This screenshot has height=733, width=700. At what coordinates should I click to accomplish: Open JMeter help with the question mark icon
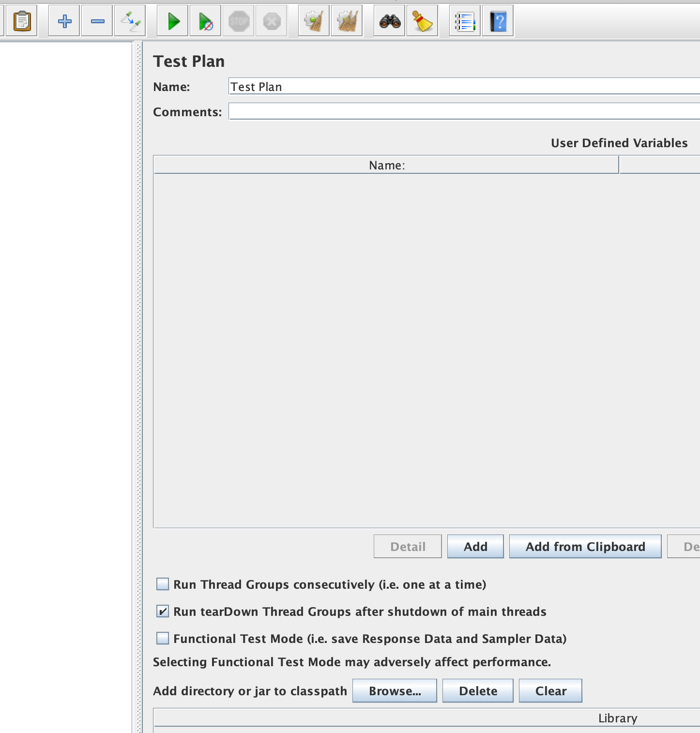(x=497, y=21)
